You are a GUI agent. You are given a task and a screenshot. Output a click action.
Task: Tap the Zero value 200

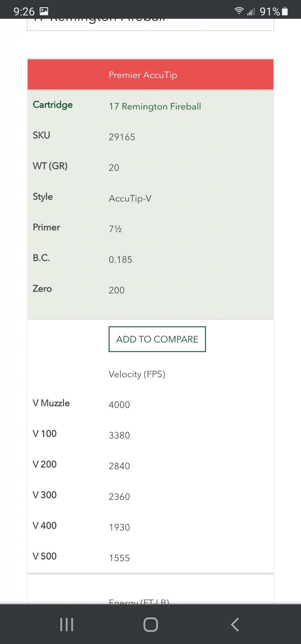click(116, 290)
